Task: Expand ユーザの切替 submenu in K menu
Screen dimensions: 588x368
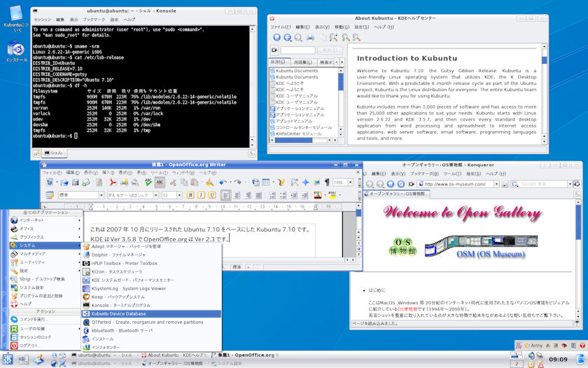Action: coord(44,329)
